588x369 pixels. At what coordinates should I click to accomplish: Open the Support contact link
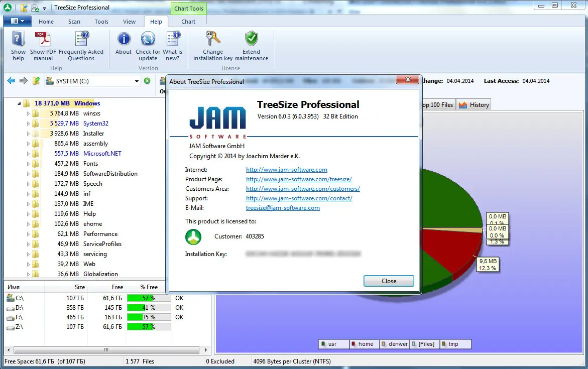point(299,198)
